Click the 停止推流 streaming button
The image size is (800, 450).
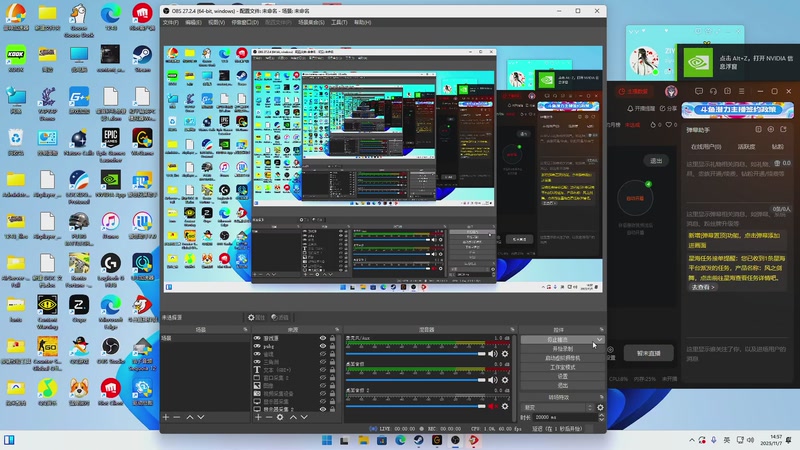558,339
